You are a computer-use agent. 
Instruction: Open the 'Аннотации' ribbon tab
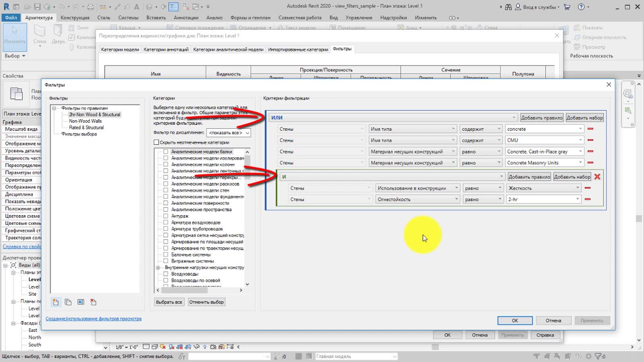tap(186, 18)
